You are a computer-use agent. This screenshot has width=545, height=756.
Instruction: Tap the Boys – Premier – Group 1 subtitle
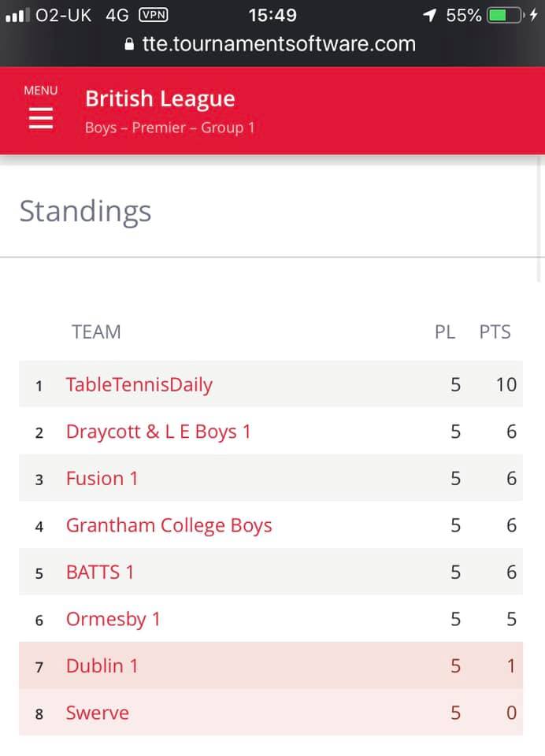coord(169,128)
